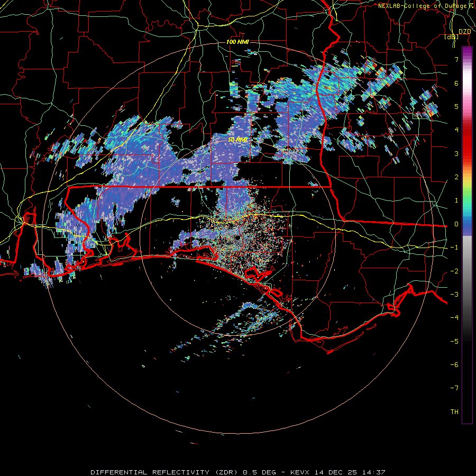
Task: Click the 5 dB scale value
Action: tap(456, 106)
